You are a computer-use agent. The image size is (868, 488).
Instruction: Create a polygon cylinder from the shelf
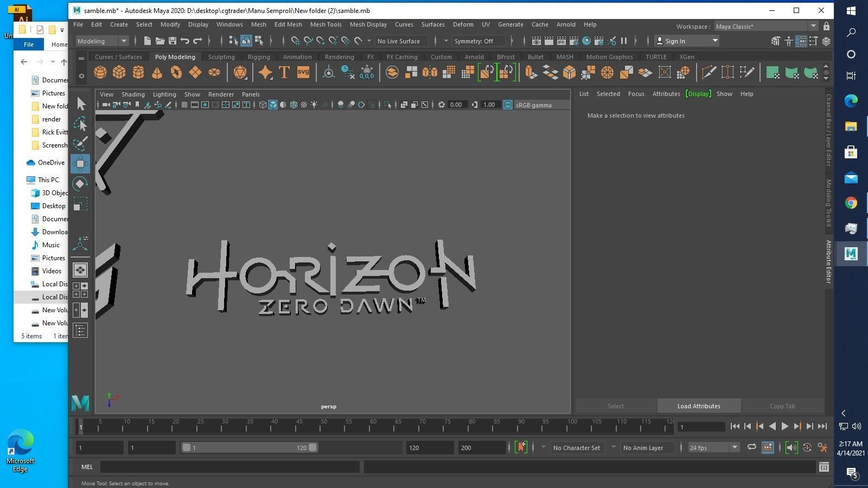138,72
